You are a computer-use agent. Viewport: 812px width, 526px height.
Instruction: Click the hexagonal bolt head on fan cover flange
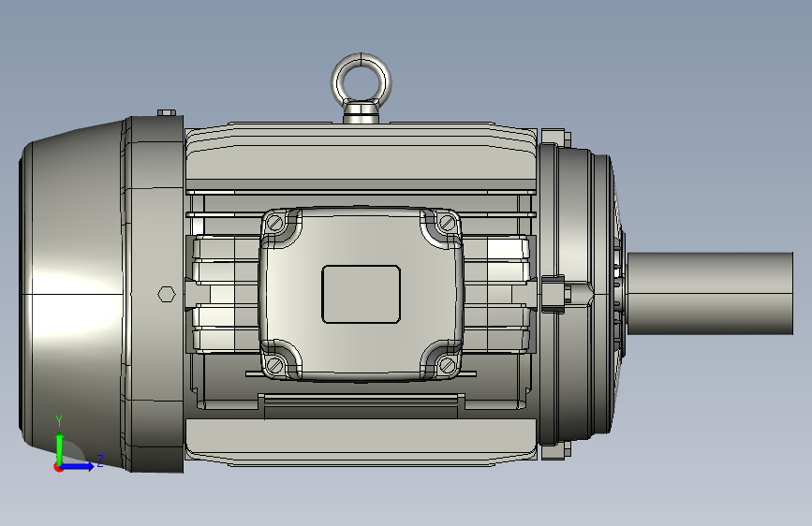[x=166, y=295]
